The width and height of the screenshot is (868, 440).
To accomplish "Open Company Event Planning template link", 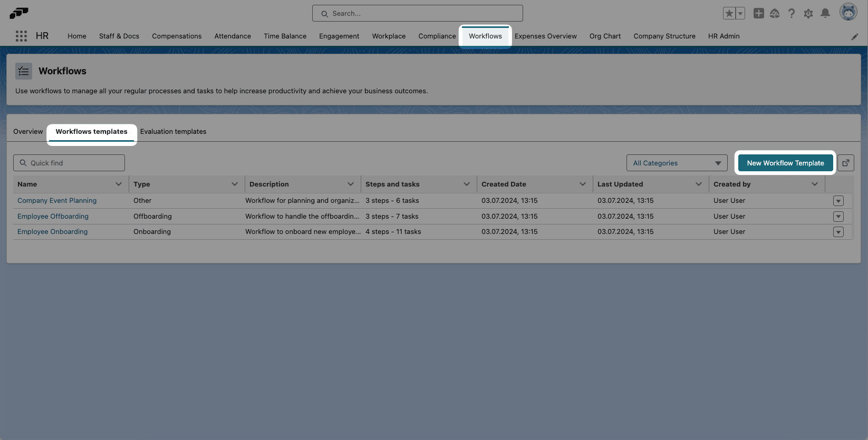I will coord(57,201).
